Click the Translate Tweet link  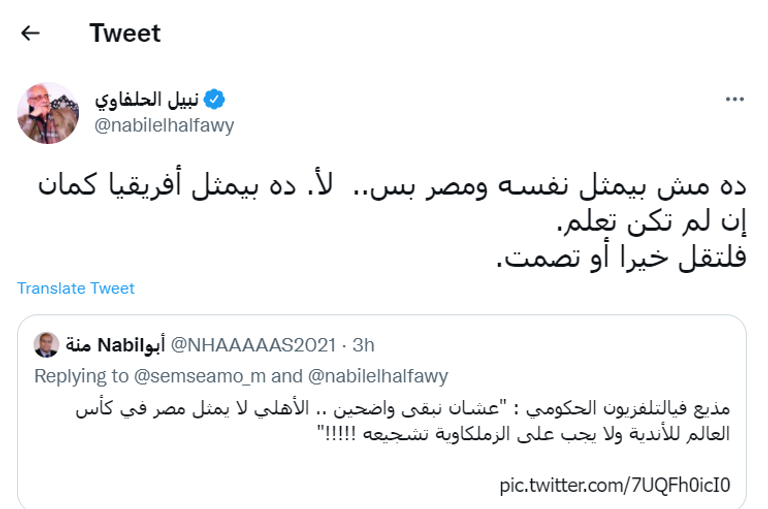tap(76, 288)
